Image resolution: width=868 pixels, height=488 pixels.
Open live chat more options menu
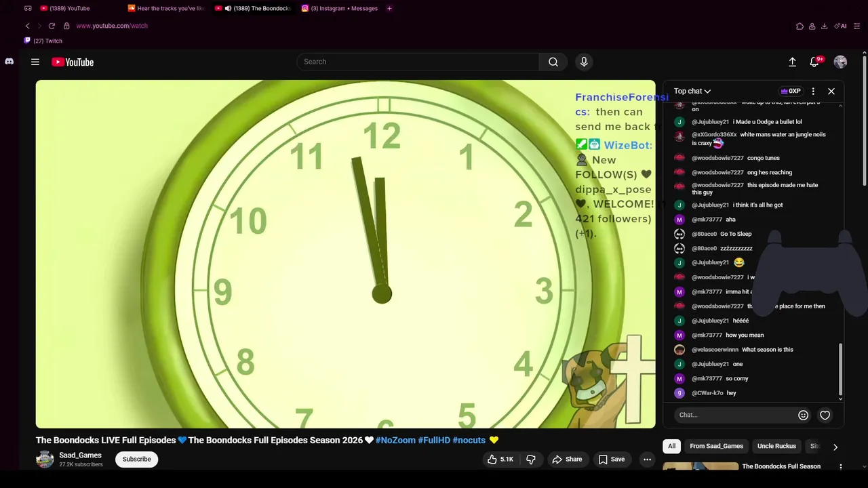click(x=813, y=91)
